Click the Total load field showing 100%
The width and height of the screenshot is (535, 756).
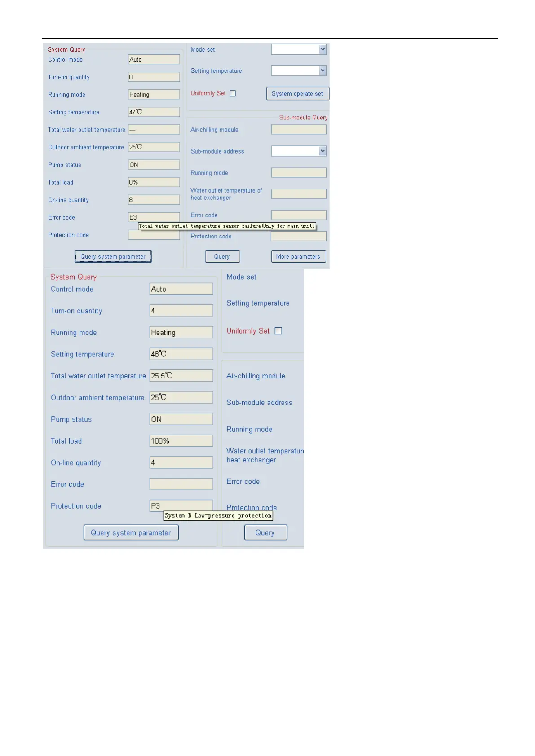[181, 441]
